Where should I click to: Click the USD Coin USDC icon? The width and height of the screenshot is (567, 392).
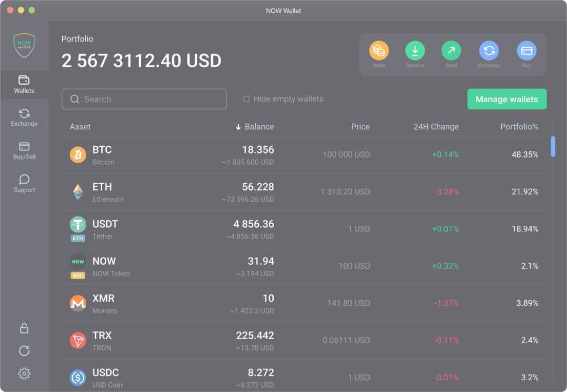78,378
